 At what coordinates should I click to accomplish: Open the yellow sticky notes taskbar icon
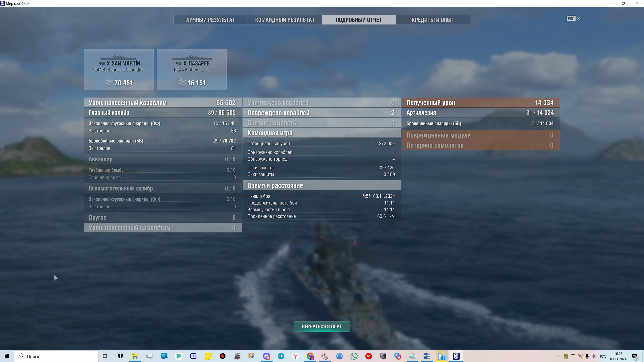[208, 356]
